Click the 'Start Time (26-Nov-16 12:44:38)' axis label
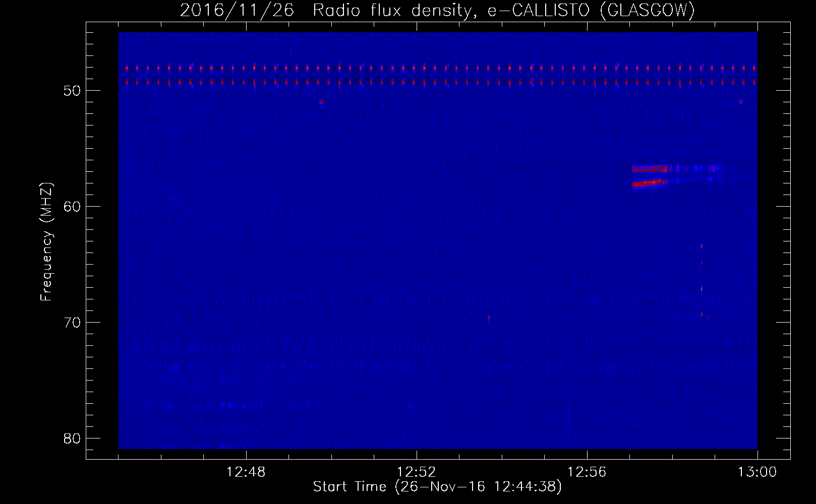Viewport: 816px width, 504px height. [x=437, y=487]
